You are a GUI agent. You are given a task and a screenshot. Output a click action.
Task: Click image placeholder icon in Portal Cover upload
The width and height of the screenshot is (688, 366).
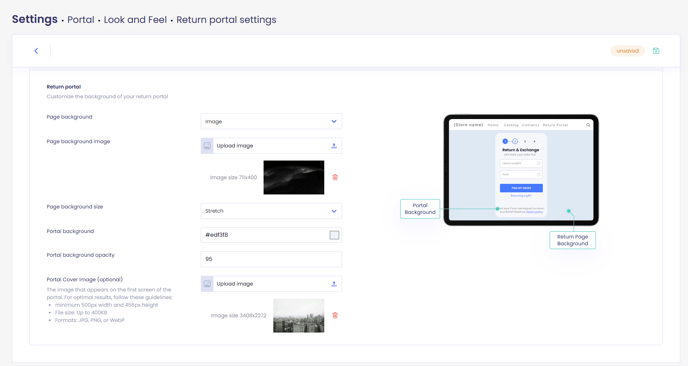(x=207, y=284)
